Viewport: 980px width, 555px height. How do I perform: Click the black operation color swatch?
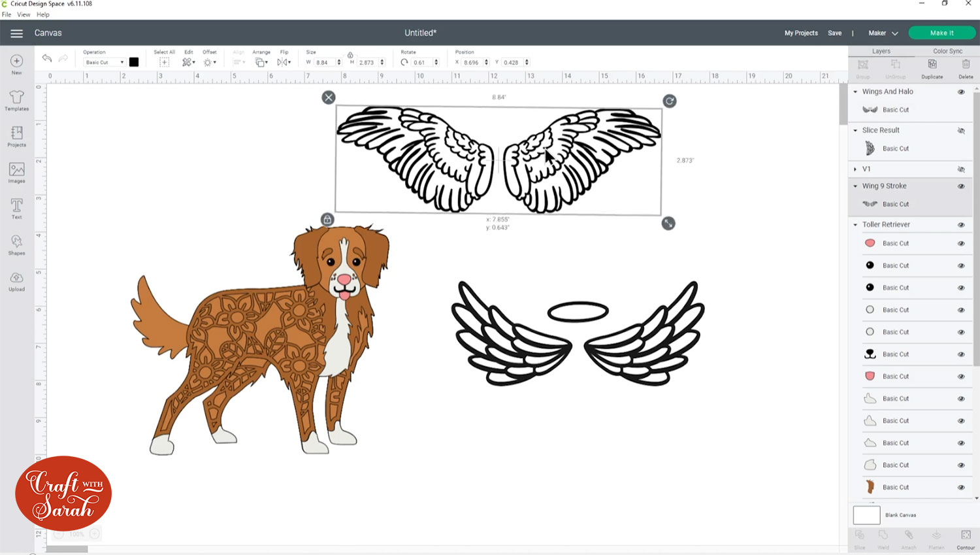[x=134, y=62]
